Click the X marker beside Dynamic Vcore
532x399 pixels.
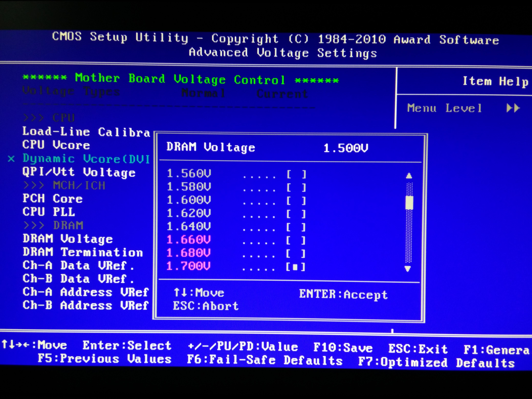(x=11, y=159)
